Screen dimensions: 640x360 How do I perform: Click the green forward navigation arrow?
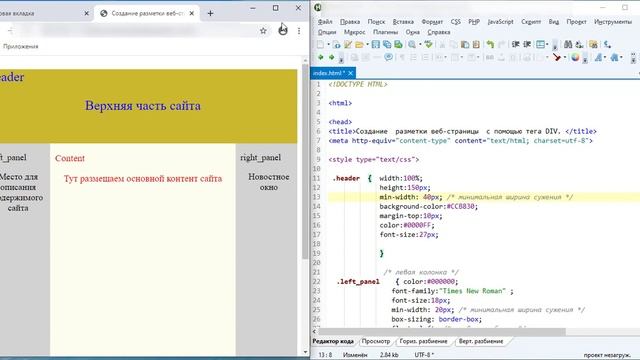click(x=331, y=57)
